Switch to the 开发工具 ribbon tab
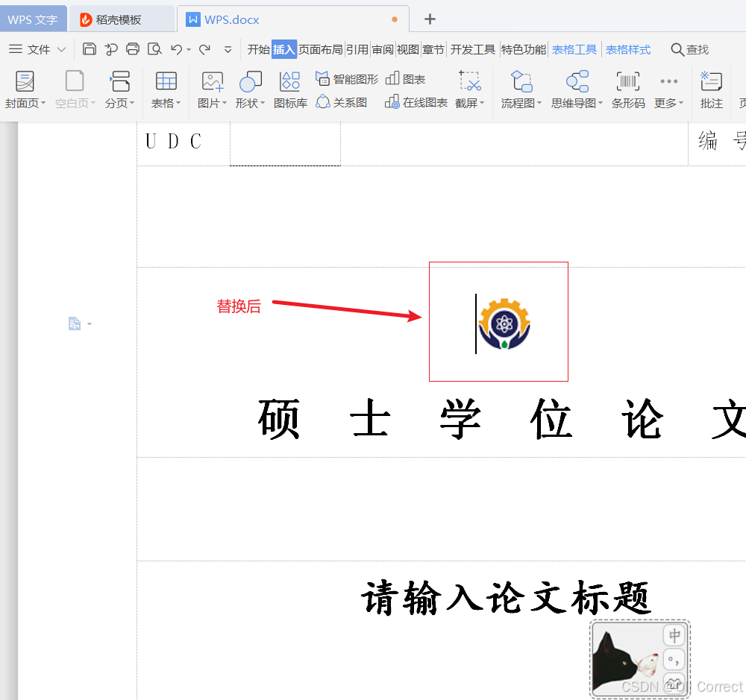Image resolution: width=746 pixels, height=700 pixels. [472, 49]
